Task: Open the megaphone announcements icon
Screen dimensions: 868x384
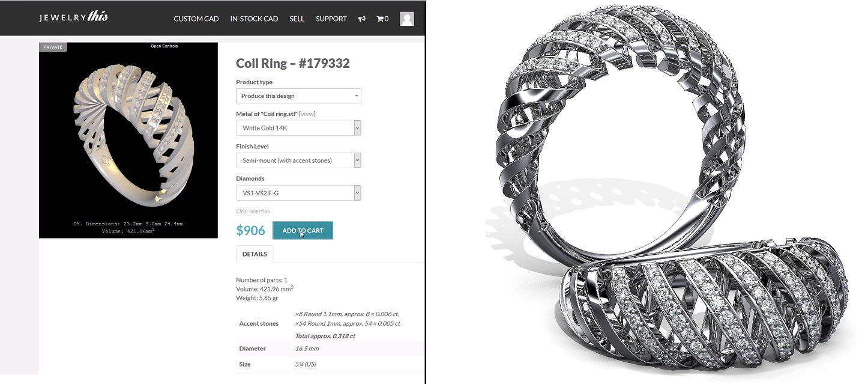Action: coord(362,19)
